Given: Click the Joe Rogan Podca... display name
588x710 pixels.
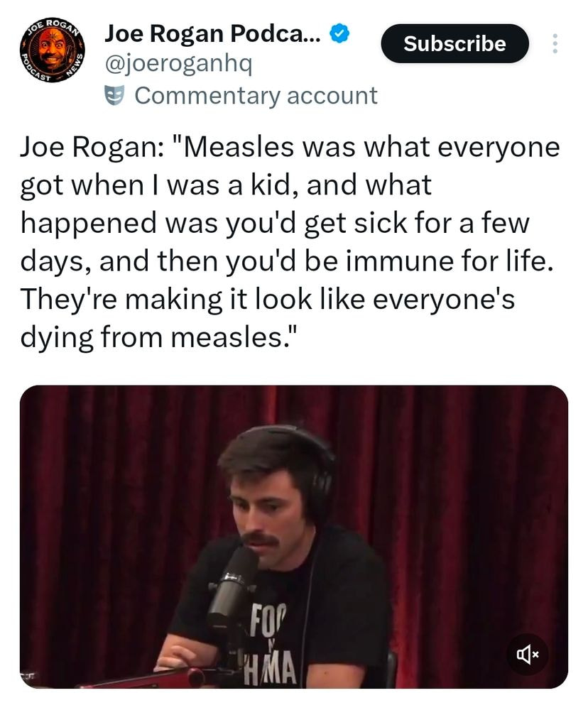Looking at the screenshot, I should (x=213, y=33).
